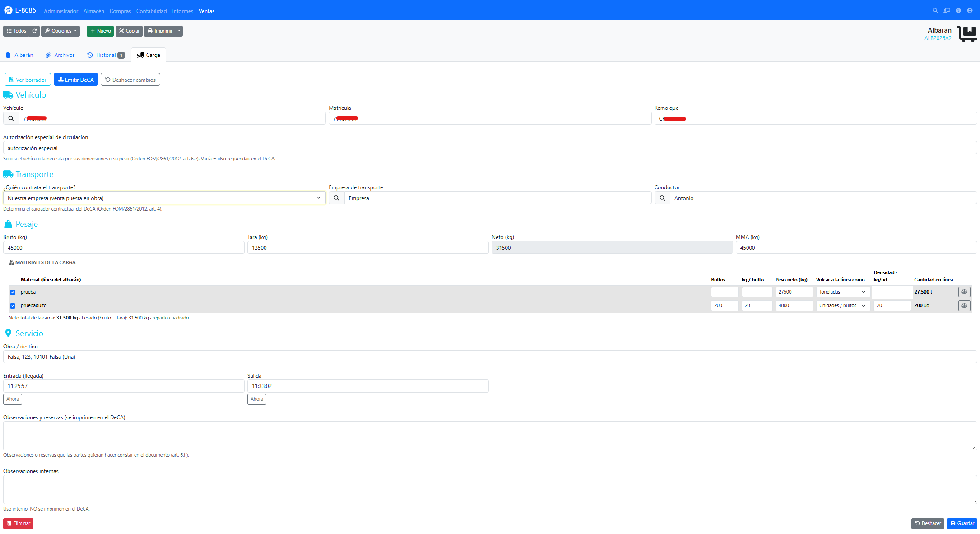980x534 pixels.
Task: Click the refresh icon next to Todos
Action: tap(34, 31)
